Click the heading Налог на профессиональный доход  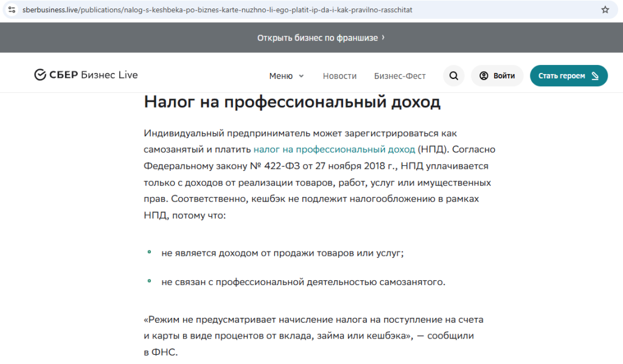point(292,102)
